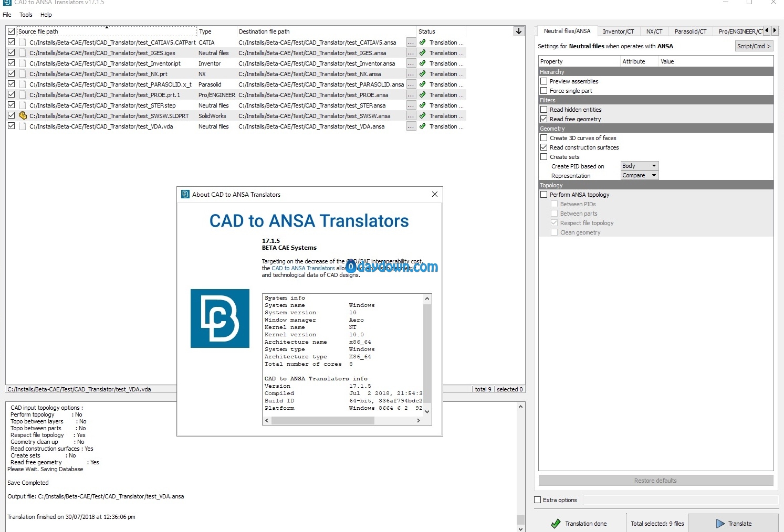Click the Extra options input field

(681, 500)
